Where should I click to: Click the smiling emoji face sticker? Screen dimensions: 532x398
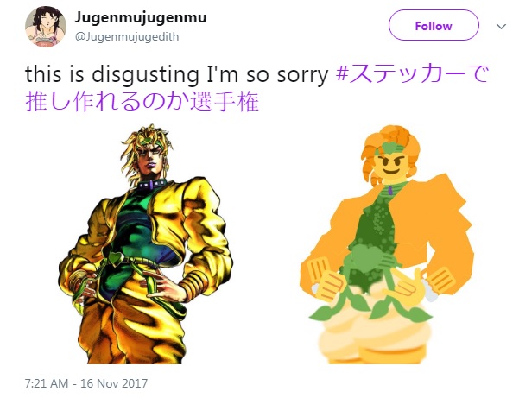point(391,165)
